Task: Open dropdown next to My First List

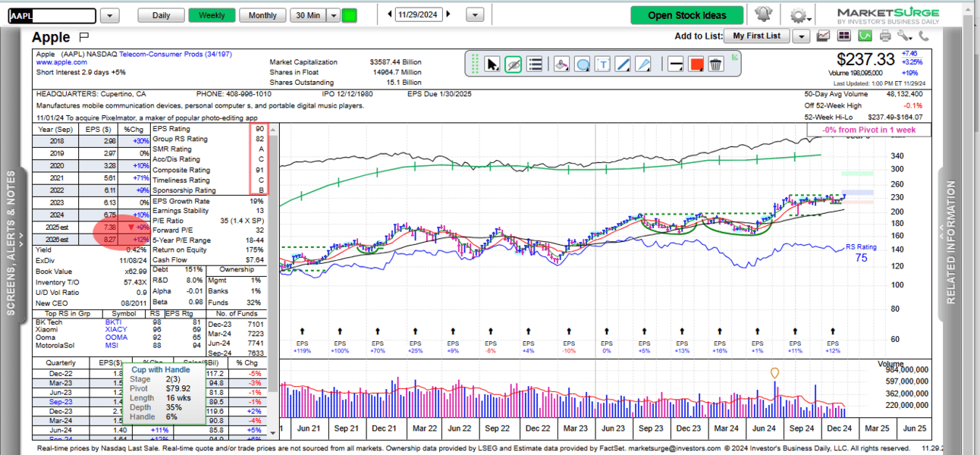Action: pyautogui.click(x=801, y=36)
